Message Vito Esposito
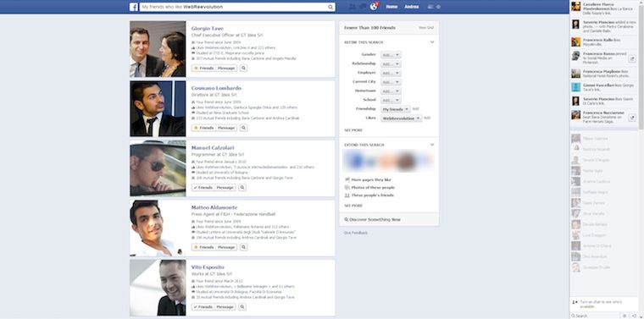The image size is (644, 319). 225,306
